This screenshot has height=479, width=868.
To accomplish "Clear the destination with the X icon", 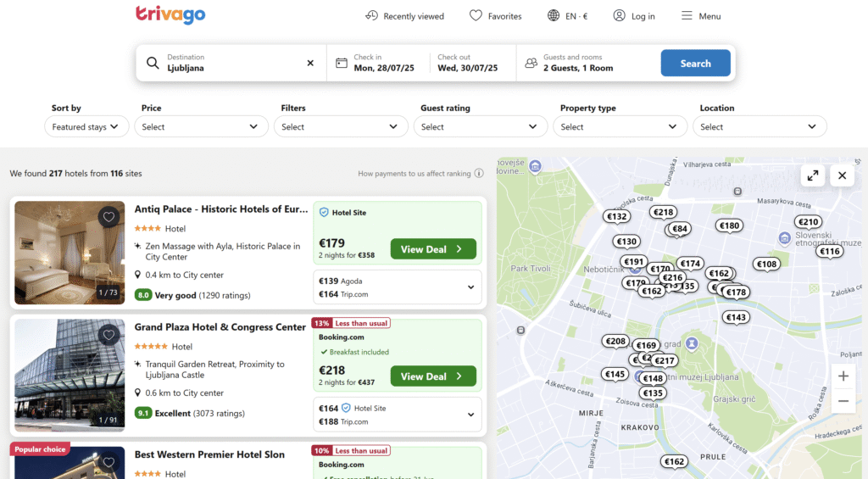I will click(310, 63).
